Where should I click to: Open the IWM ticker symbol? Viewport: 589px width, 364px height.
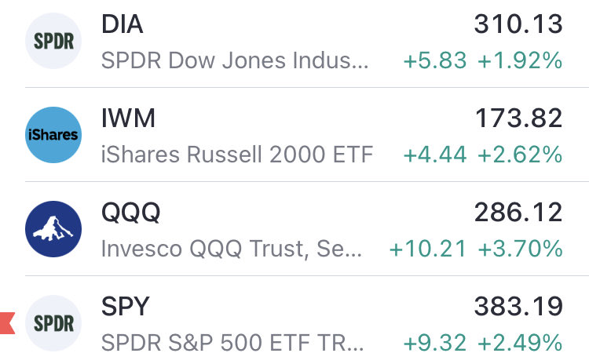[129, 118]
